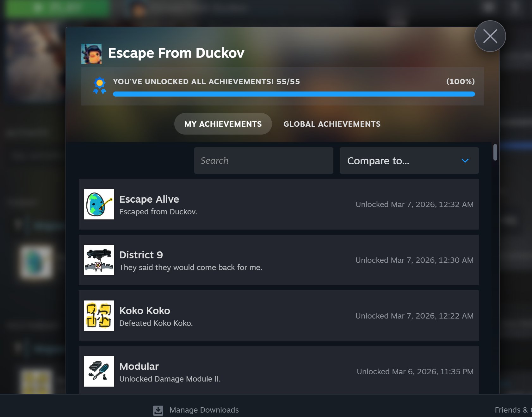Click the District 9 achievement icon
Screen dimensions: 532x417
[x=99, y=260]
